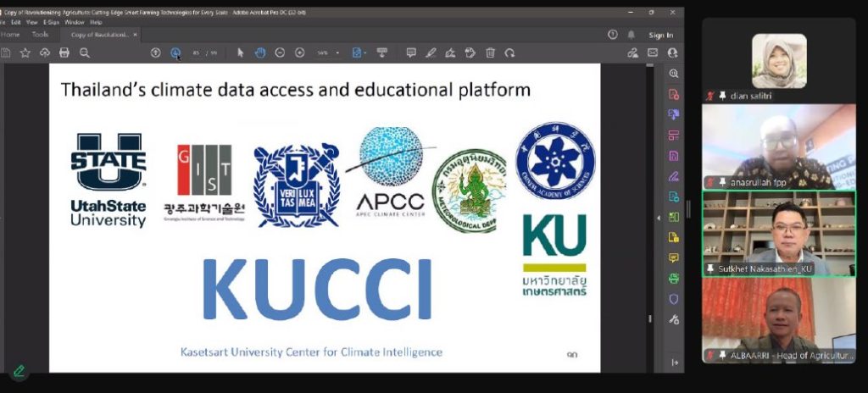Star the document as favorite
The image size is (868, 393).
click(x=25, y=53)
